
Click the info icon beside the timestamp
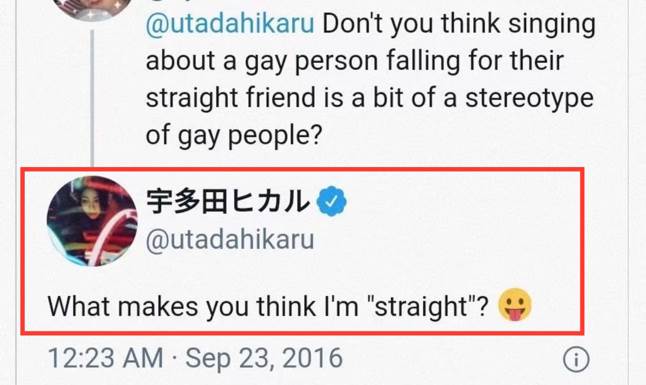[576, 359]
